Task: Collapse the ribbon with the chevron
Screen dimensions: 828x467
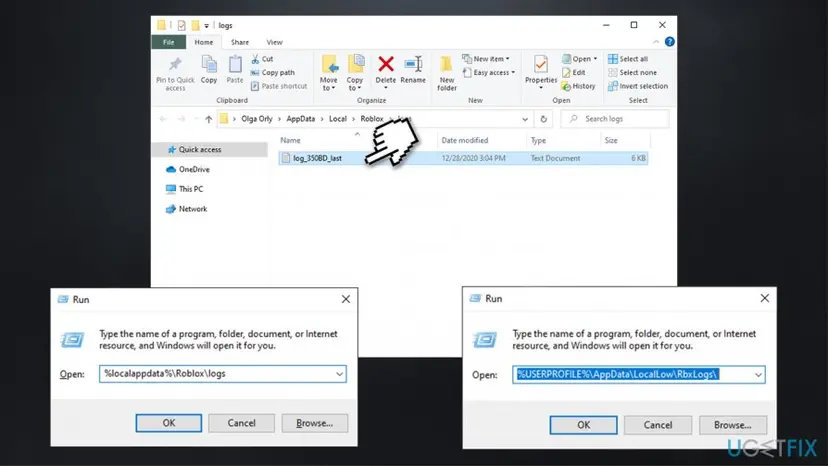Action: [656, 42]
